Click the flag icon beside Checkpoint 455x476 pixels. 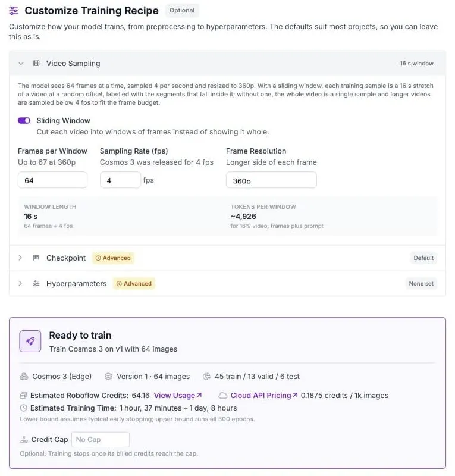pyautogui.click(x=36, y=258)
